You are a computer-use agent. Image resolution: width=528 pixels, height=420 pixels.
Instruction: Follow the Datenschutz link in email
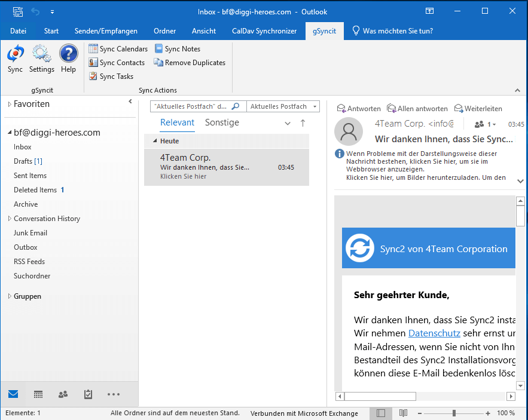click(434, 333)
